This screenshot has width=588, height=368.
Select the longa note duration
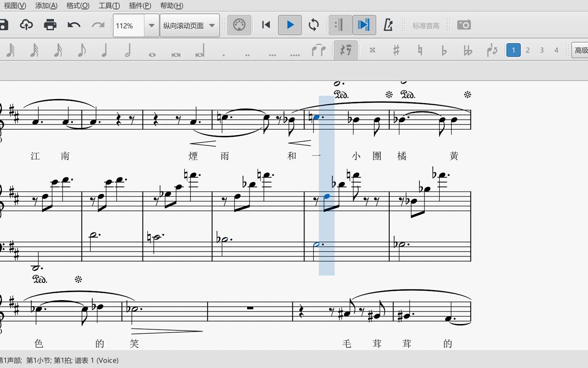[x=200, y=51]
